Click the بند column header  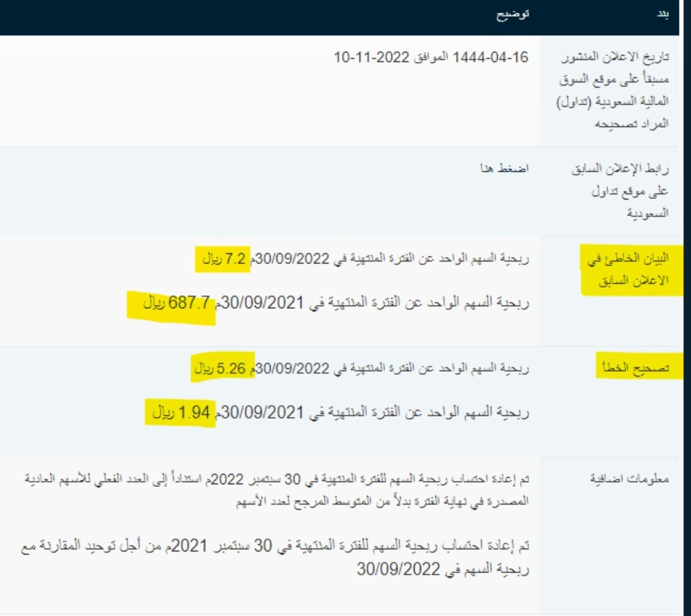point(663,14)
